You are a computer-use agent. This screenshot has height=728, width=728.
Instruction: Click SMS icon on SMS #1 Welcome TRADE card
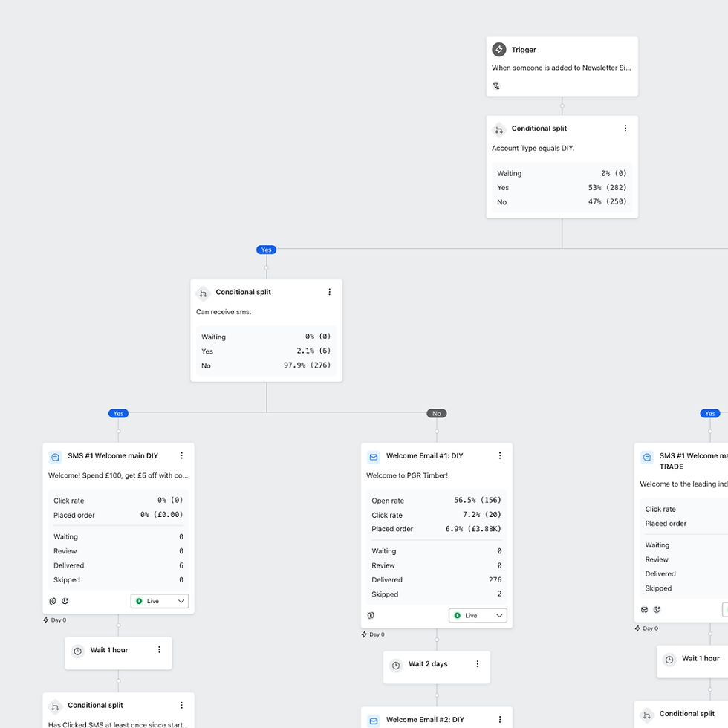[x=647, y=458]
